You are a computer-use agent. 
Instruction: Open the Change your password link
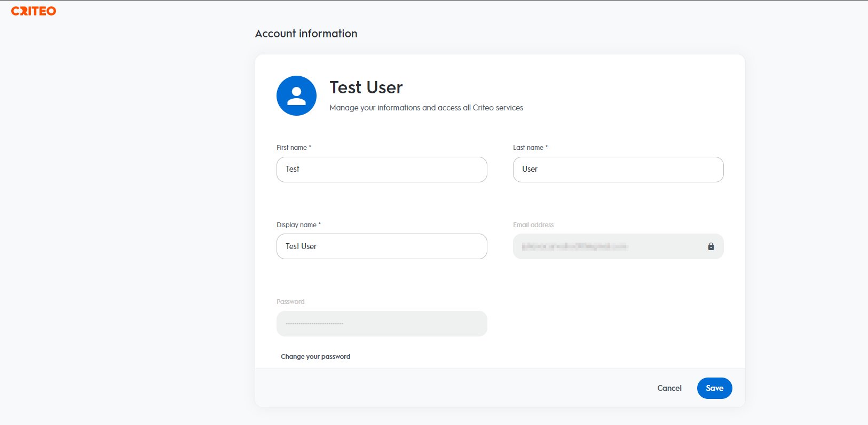(315, 357)
